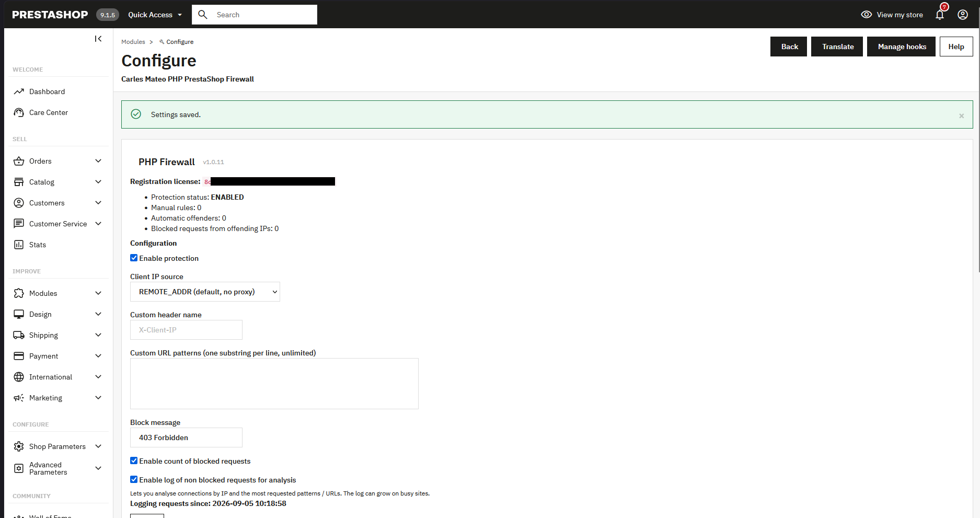Open the user profile menu
The width and height of the screenshot is (980, 518).
[x=963, y=15]
